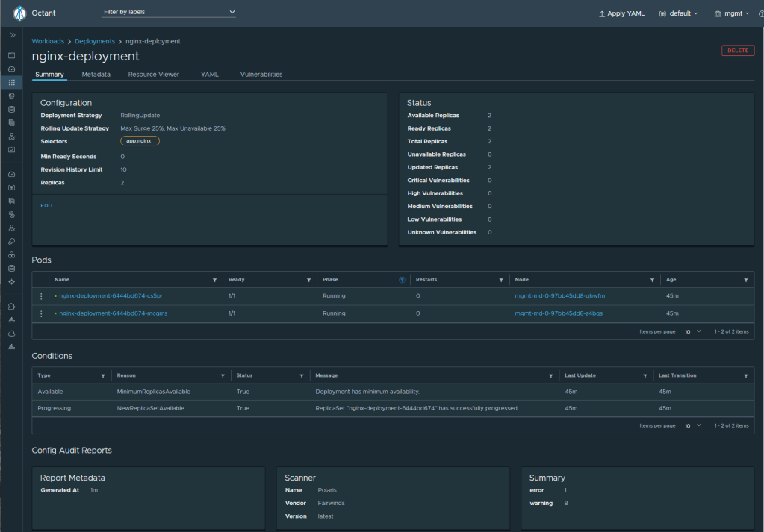
Task: Expand the left navigation sidebar
Action: tap(12, 35)
